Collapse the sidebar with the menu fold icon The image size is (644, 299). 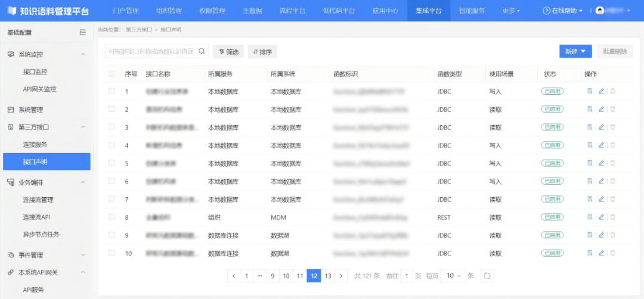coord(82,32)
